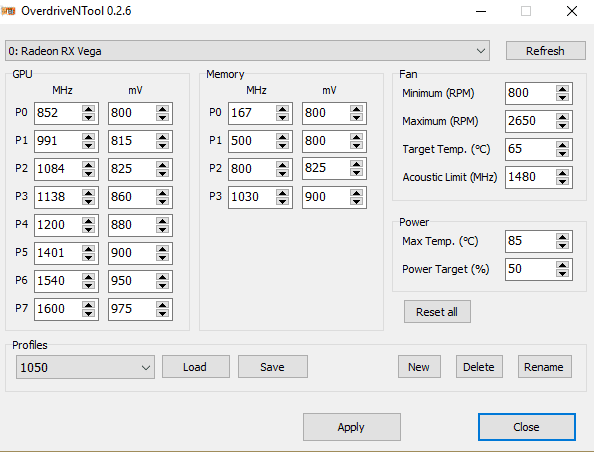
Task: Increase GPU P2 mV with up arrow
Action: point(163,165)
